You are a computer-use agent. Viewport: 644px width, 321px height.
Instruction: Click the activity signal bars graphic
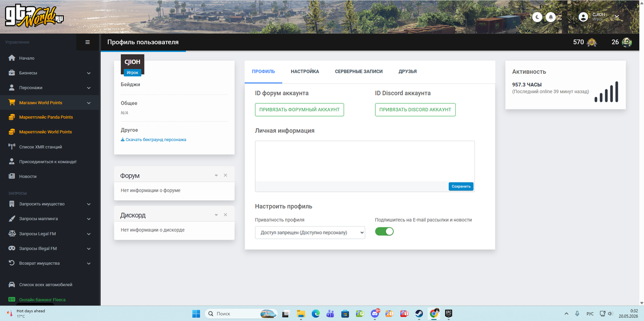pyautogui.click(x=606, y=91)
